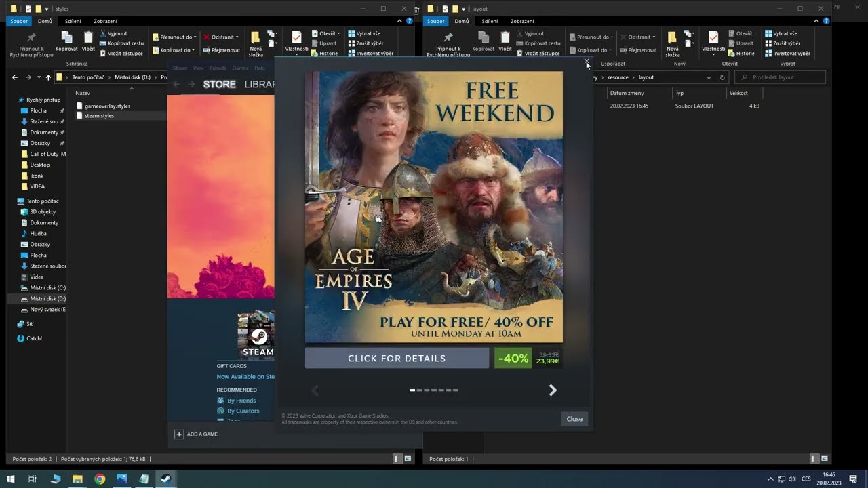Click the Age of Empires IV promo image
The image size is (868, 488).
[434, 207]
